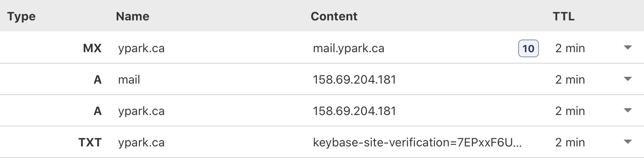Edit the mail.ypark.ca content value
The height and width of the screenshot is (160, 644).
(349, 48)
